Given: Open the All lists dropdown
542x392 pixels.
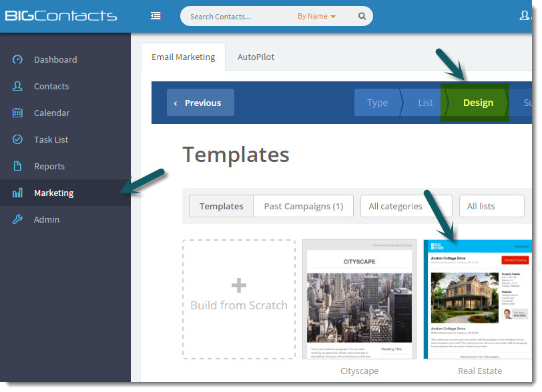Looking at the screenshot, I should (x=491, y=206).
